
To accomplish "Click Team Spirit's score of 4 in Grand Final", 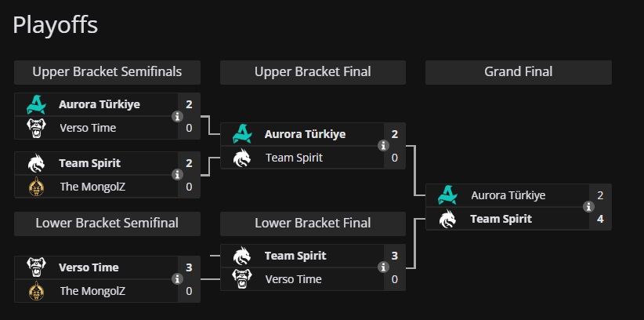I will tap(600, 219).
